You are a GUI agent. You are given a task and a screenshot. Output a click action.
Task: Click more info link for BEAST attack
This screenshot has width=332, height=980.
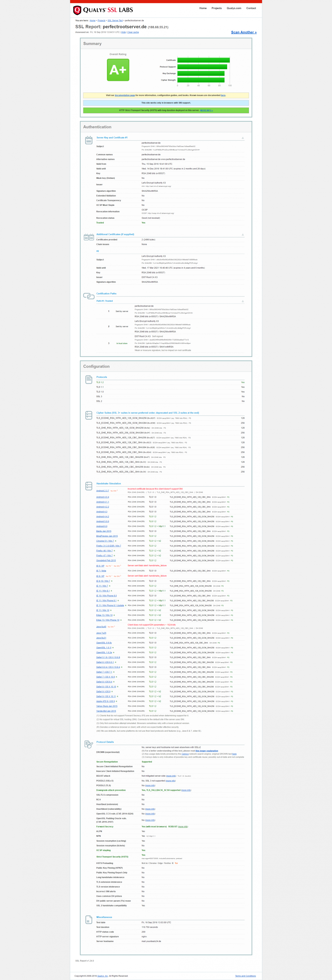pos(171,776)
